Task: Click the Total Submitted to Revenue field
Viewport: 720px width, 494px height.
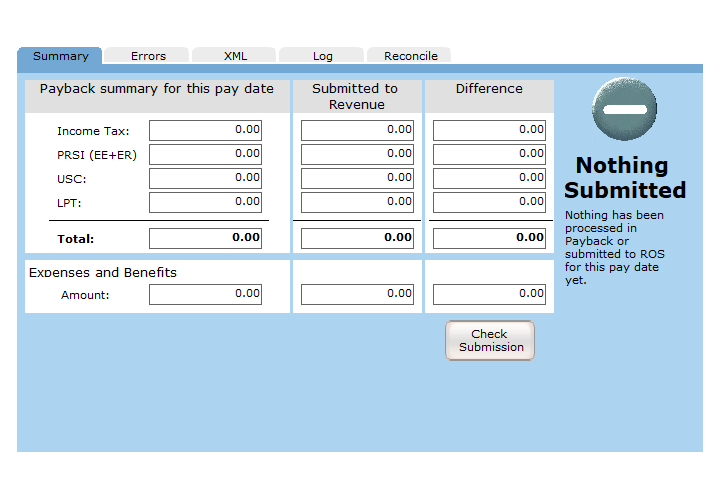Action: tap(357, 238)
